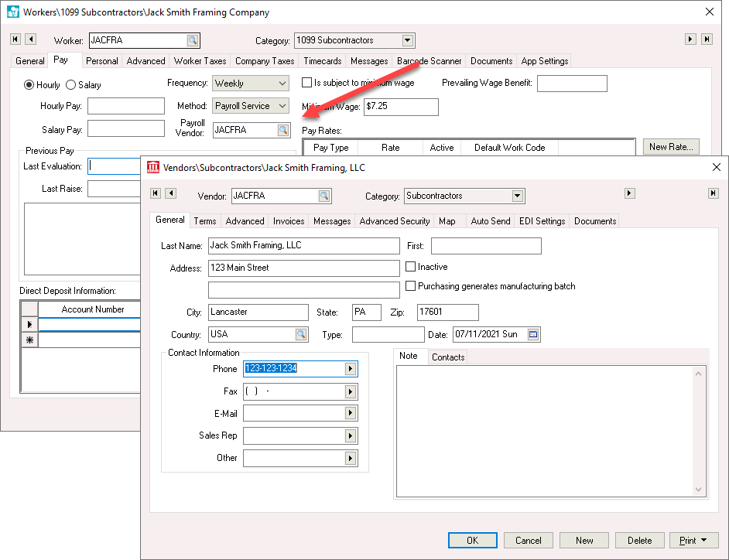Screen dimensions: 729x560
Task: Click next vendor record arrow
Action: [x=630, y=193]
